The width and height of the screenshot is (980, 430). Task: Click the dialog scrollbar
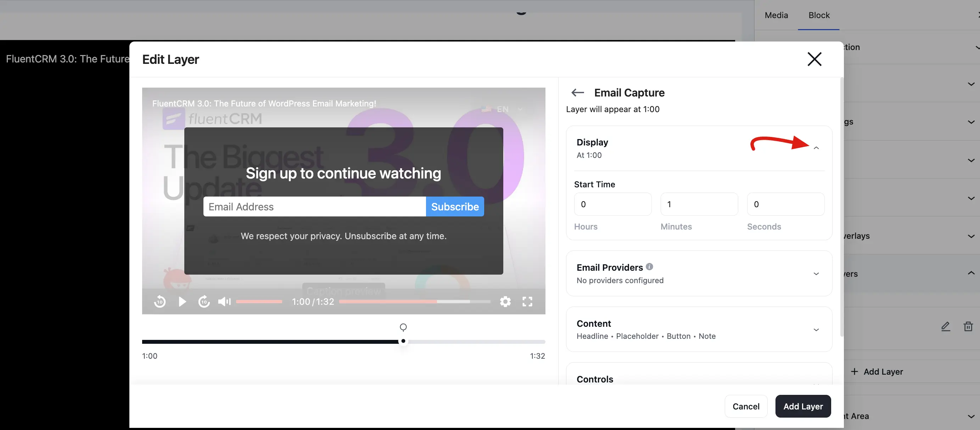841,208
